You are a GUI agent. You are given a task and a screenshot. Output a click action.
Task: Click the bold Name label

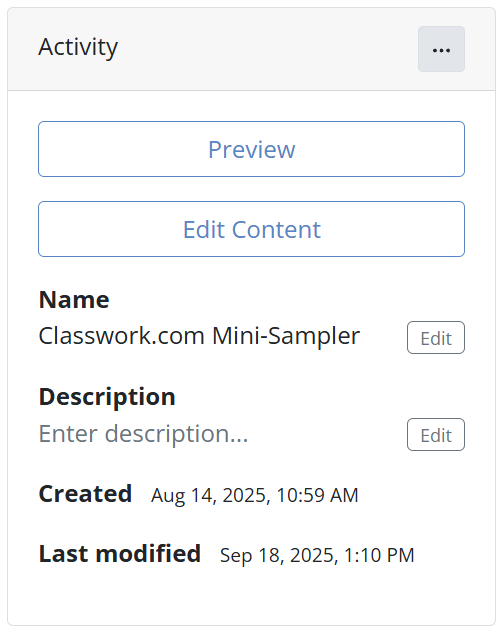click(74, 300)
